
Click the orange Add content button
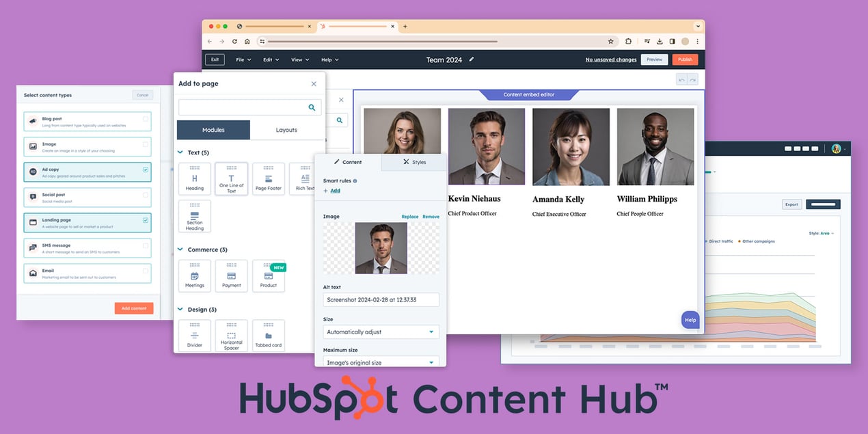tap(134, 308)
